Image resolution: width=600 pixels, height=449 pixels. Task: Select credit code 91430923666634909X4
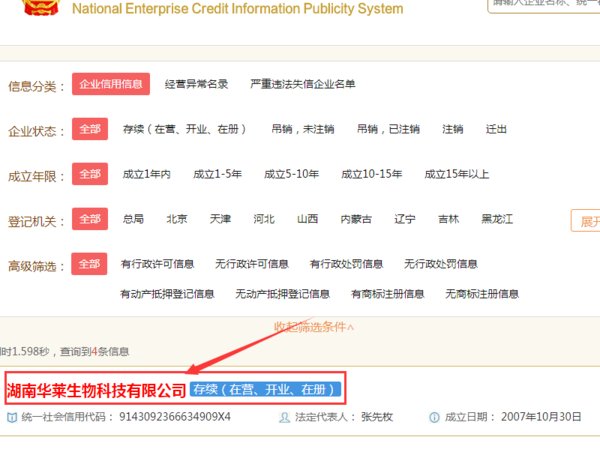click(x=175, y=417)
